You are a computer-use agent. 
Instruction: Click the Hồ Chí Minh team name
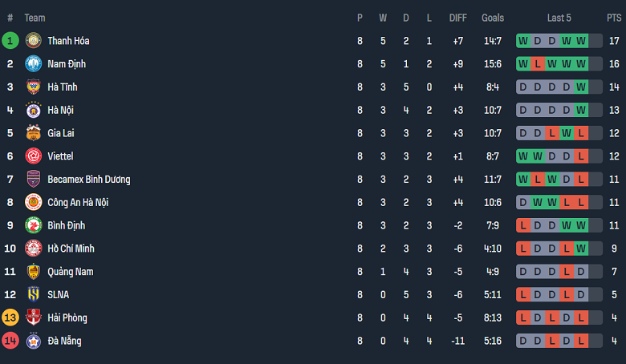point(71,249)
